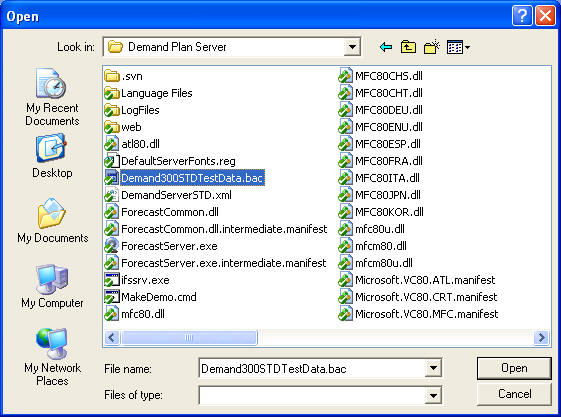Open My Recent Documents in places bar
This screenshot has width=561, height=417.
(x=52, y=97)
